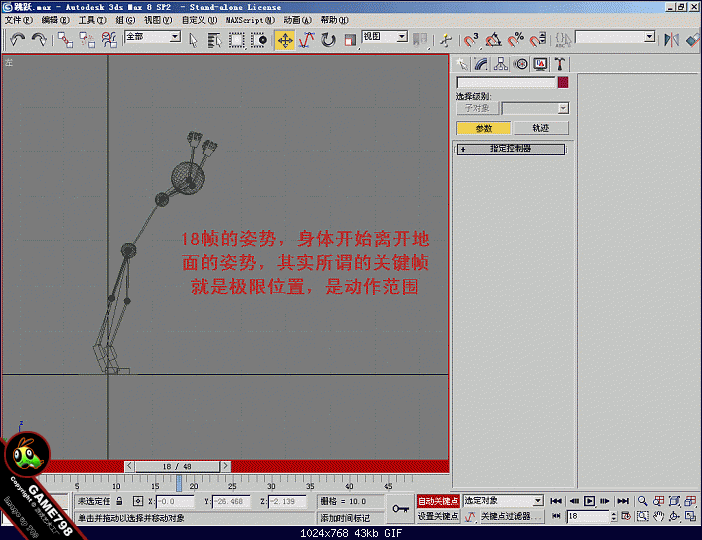Switch to the Create panel tab
The height and width of the screenshot is (540, 702).
point(462,64)
